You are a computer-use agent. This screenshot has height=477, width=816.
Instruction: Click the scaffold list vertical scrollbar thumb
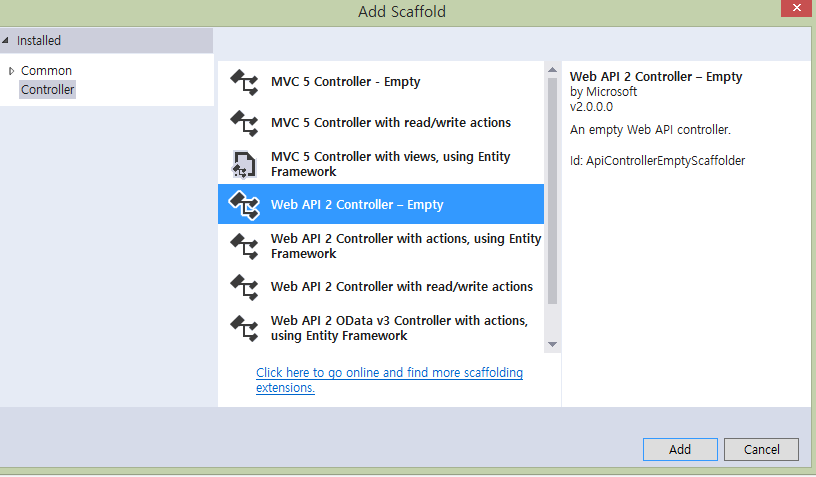click(553, 190)
